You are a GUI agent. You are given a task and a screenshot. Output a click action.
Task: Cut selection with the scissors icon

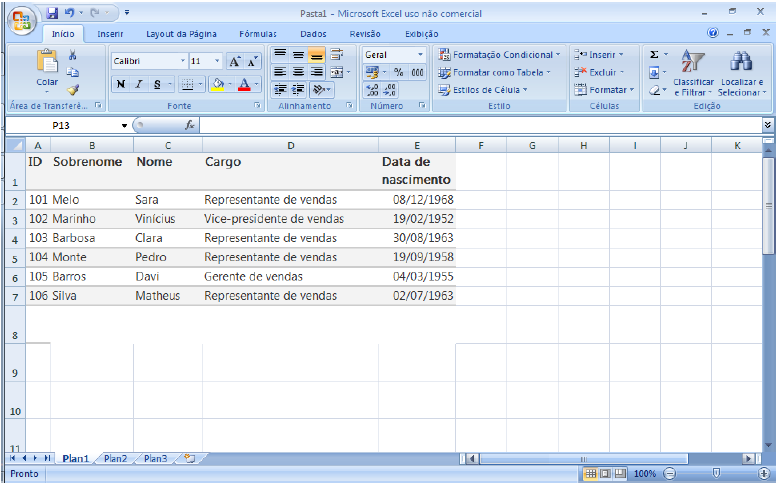click(x=73, y=55)
